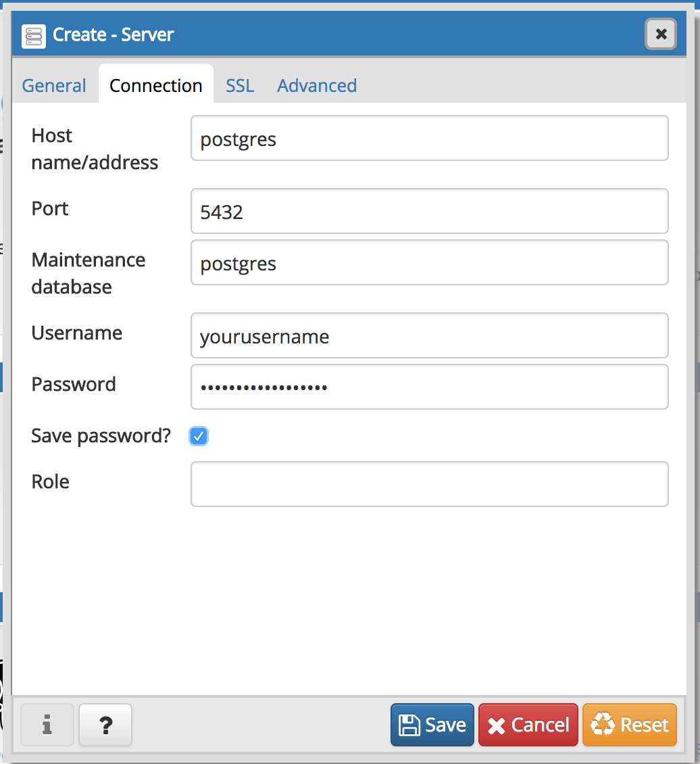The width and height of the screenshot is (700, 764).
Task: Open the SSL tab
Action: 240,86
